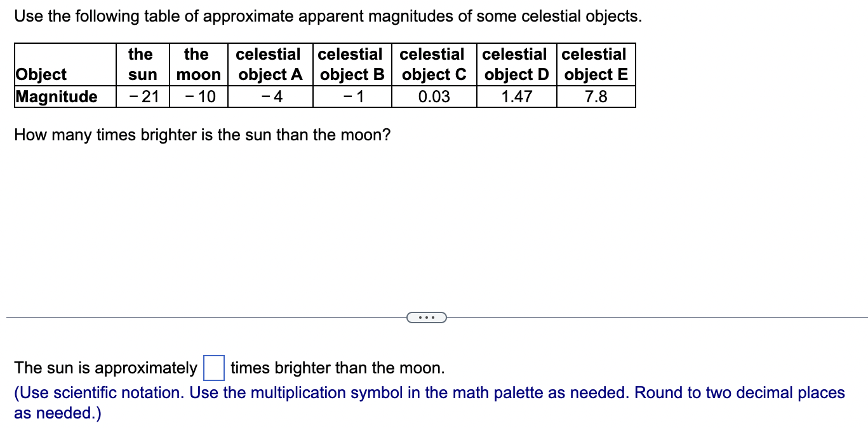
Task: Click the Object row label
Action: pos(41,74)
